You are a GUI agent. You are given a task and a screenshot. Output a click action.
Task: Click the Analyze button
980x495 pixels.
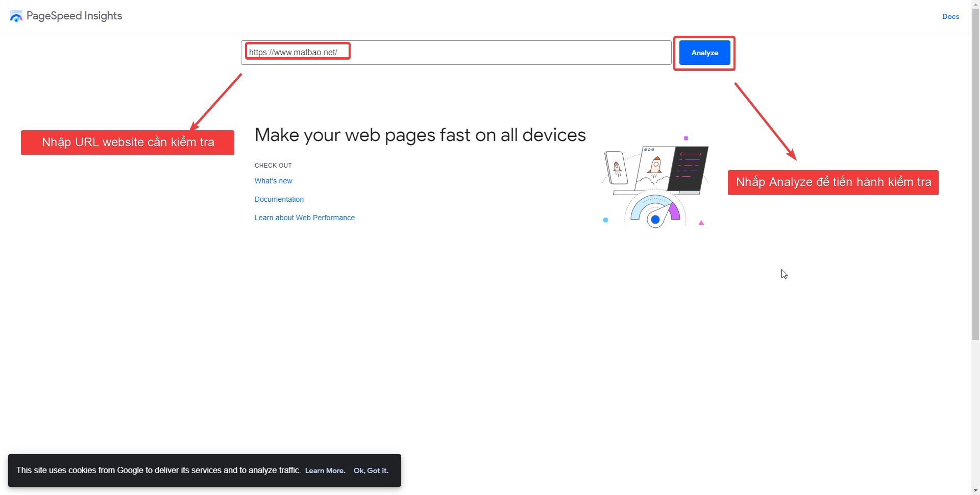tap(704, 53)
